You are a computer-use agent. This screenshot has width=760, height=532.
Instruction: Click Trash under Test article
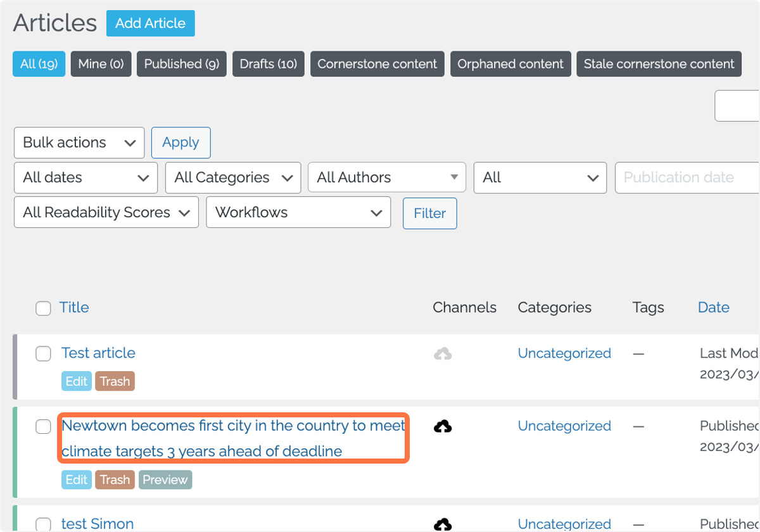(115, 381)
